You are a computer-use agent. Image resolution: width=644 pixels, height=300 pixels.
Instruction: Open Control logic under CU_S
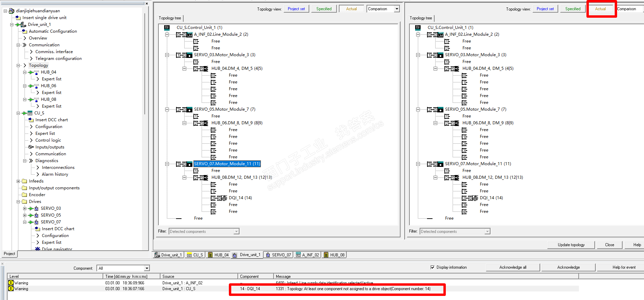[x=48, y=140]
